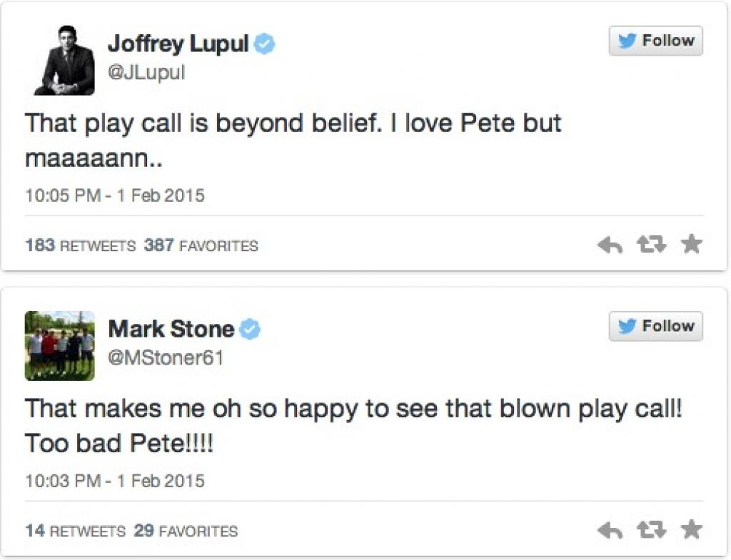Open the 10:03 PM tweet timestamp
Viewport: 731px width, 560px height.
point(115,480)
